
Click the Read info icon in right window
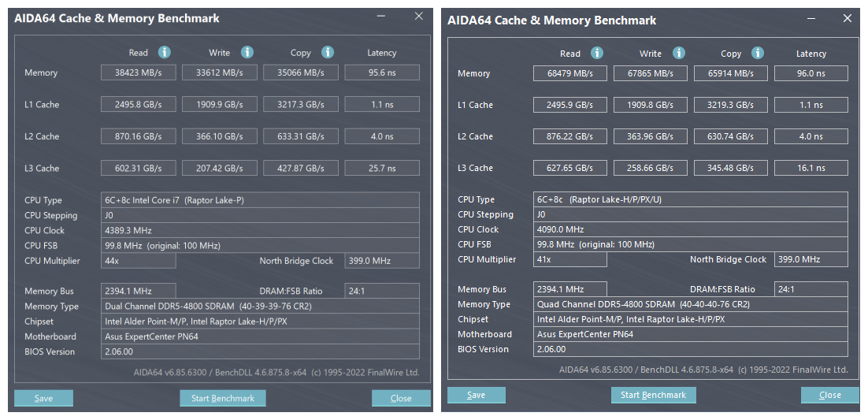tap(597, 54)
